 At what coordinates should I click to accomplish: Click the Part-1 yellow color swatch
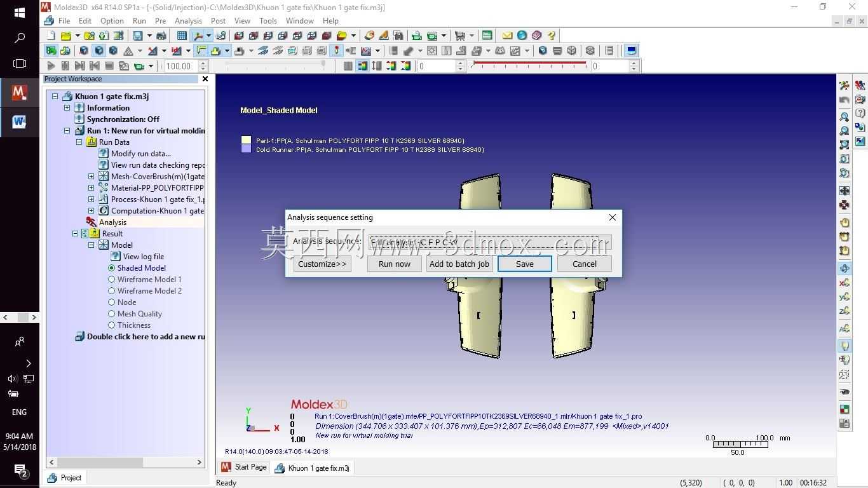point(246,140)
